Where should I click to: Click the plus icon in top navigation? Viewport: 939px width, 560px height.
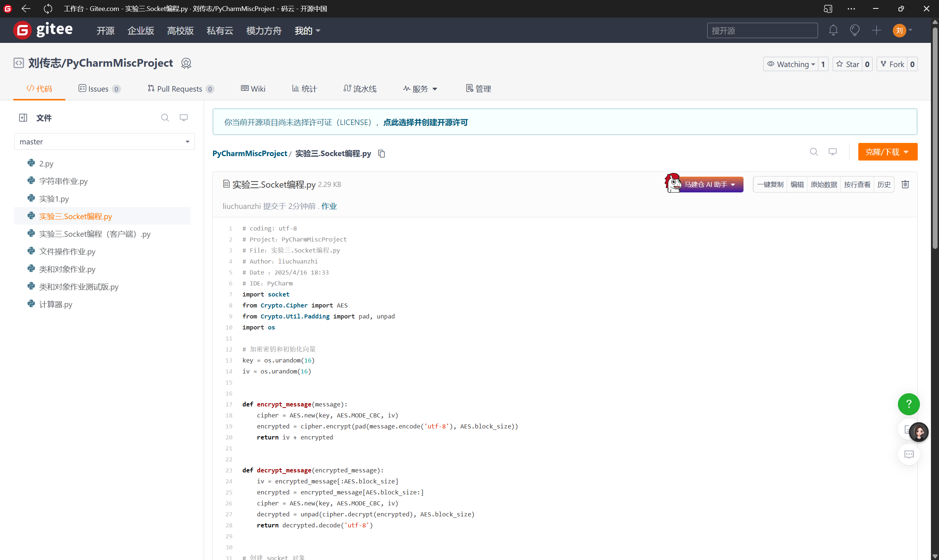coord(876,30)
